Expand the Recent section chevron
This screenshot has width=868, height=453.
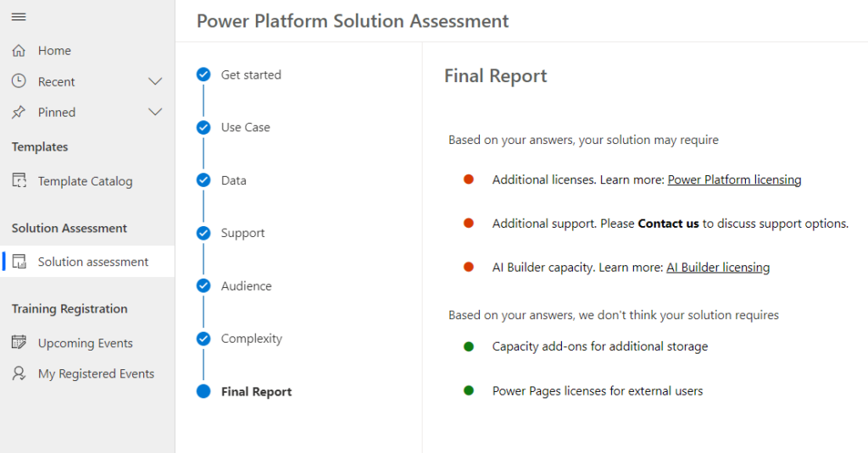[x=156, y=81]
